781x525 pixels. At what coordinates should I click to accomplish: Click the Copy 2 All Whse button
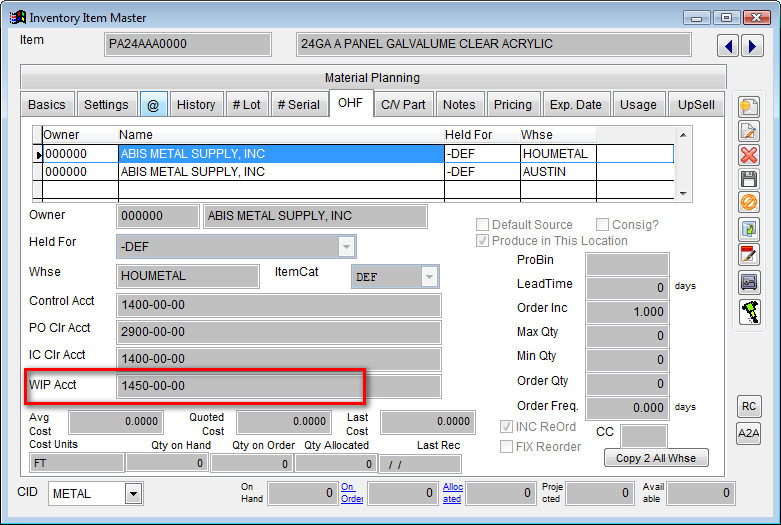(656, 457)
